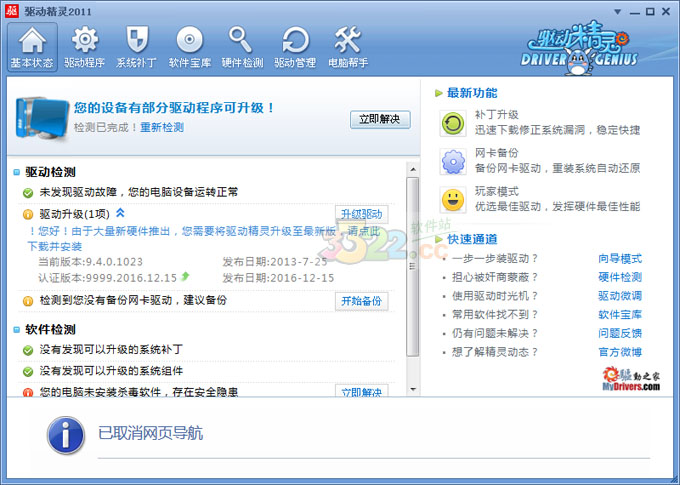The image size is (680, 485).
Task: Click the scroll down arrow of the detection list
Action: point(413,389)
